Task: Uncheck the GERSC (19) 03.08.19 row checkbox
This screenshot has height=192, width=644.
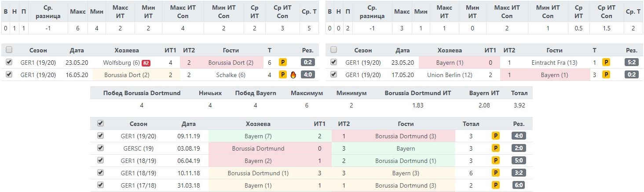Action: point(100,148)
